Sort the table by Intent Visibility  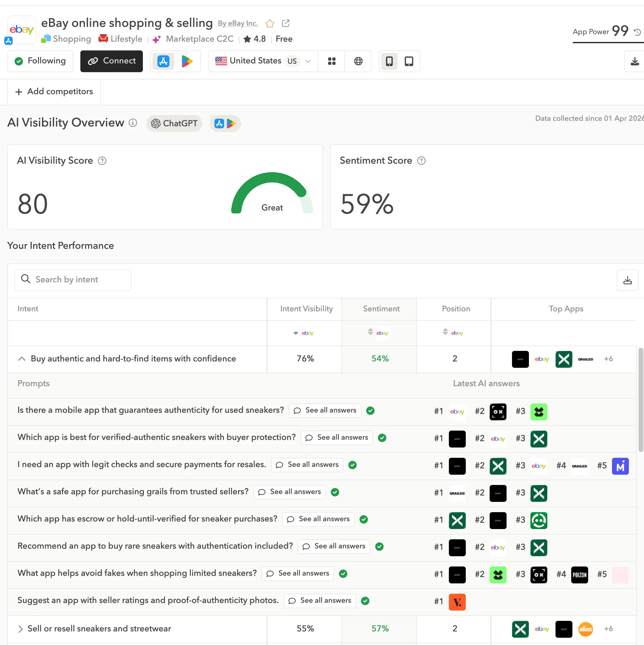[x=296, y=333]
